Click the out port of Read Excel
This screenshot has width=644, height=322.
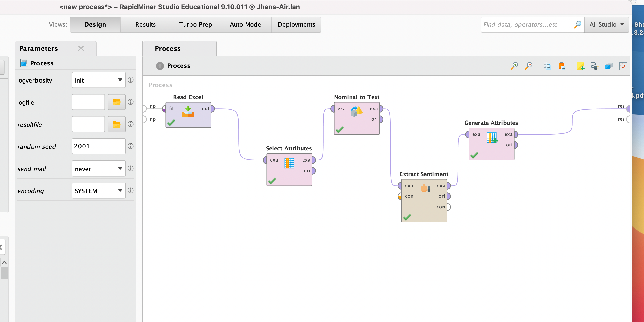tap(213, 109)
